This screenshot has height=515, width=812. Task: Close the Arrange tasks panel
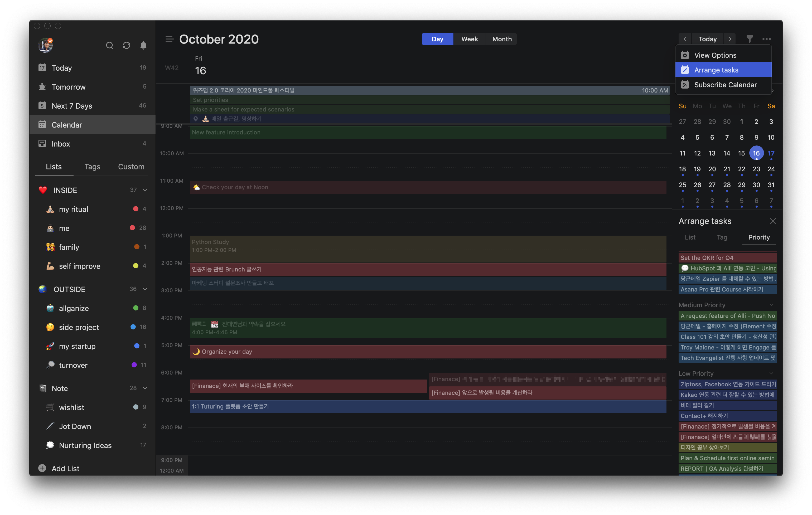(x=773, y=221)
